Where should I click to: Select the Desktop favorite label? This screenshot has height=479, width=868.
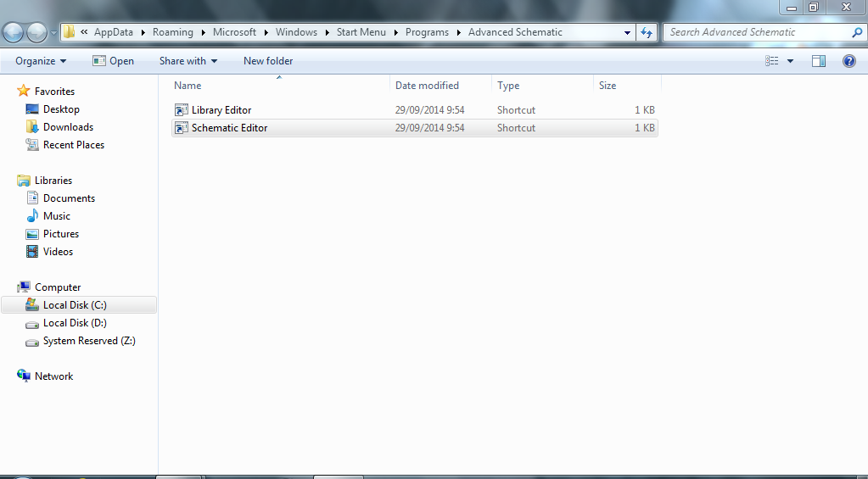tap(61, 109)
